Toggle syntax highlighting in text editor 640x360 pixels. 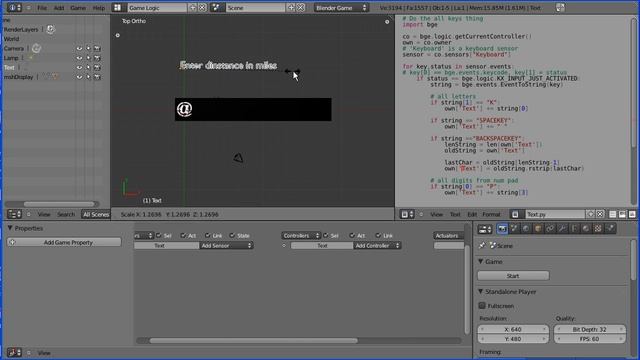coord(632,214)
